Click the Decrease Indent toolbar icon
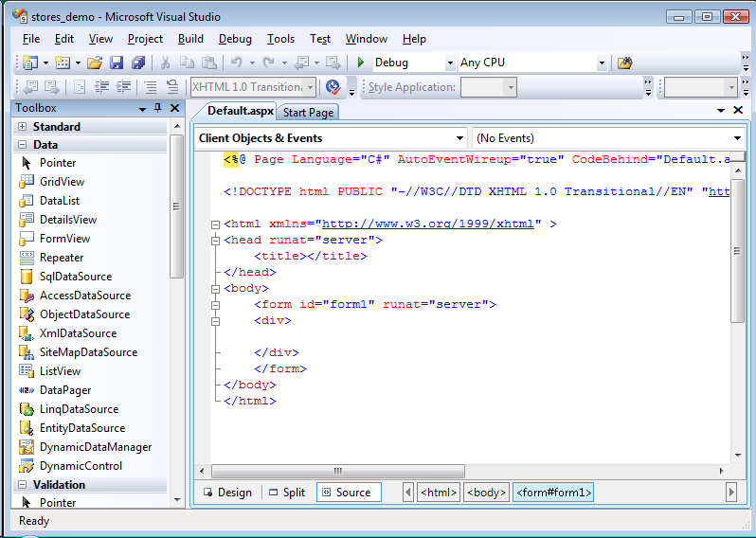The width and height of the screenshot is (756, 538). 101,87
